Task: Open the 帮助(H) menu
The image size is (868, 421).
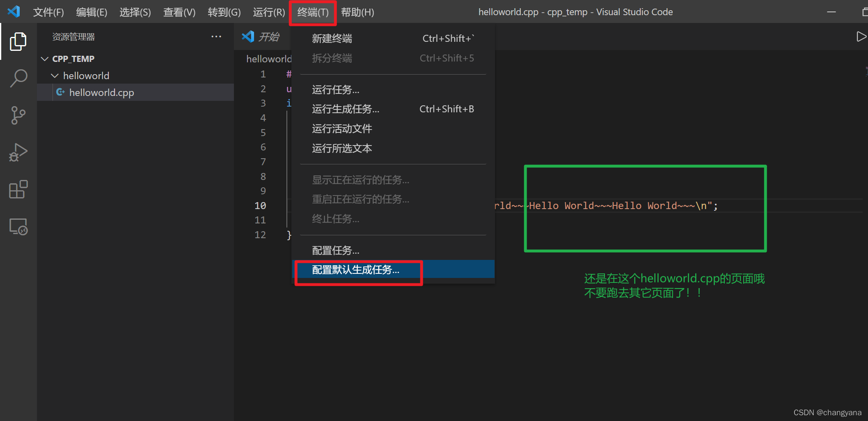Action: 357,12
